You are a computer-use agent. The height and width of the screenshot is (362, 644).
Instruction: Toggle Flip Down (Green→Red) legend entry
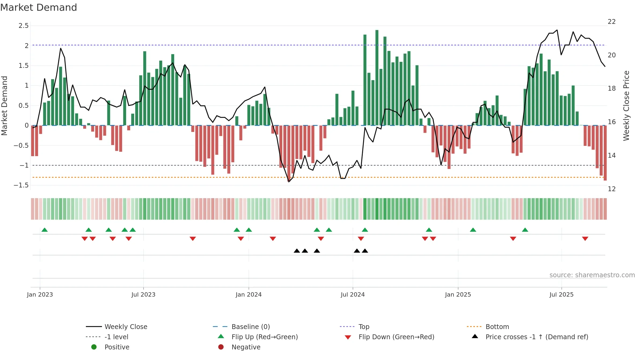tap(389, 337)
